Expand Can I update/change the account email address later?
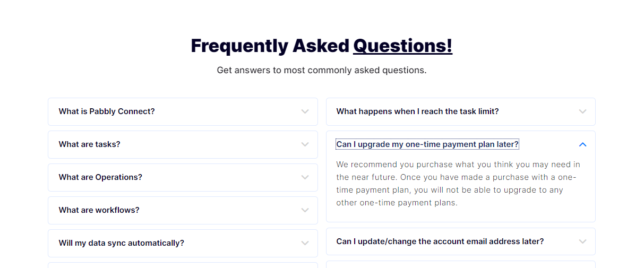Viewport: 644px width, 268px height. point(461,241)
